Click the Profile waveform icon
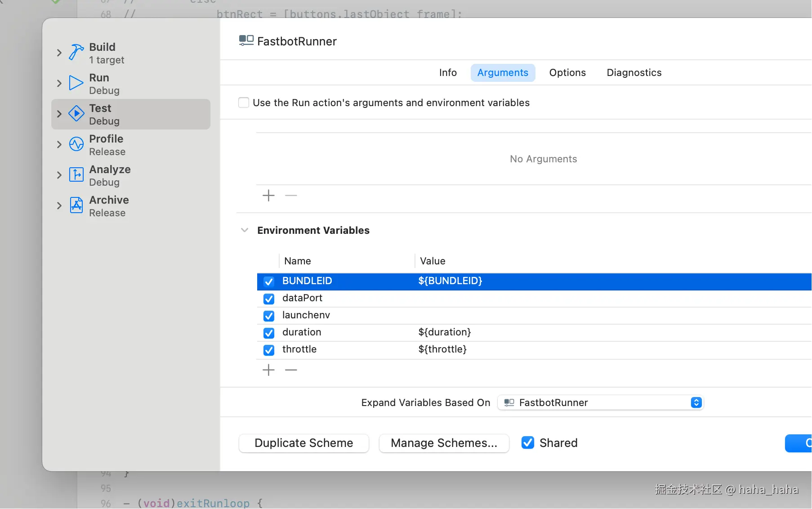Screen dimensions: 812x509 coord(76,144)
